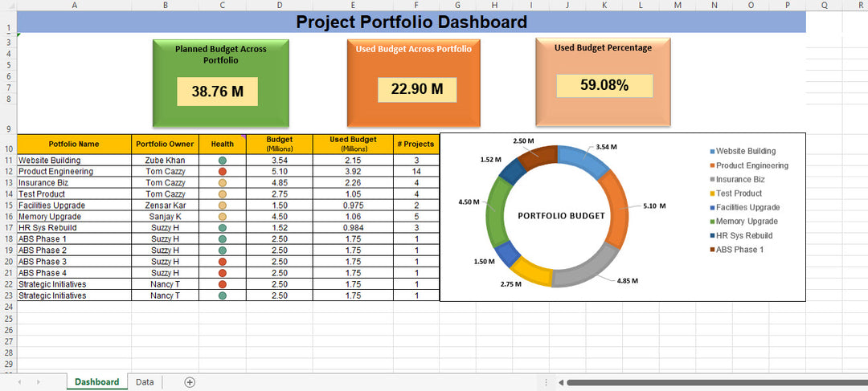Select the Insurance Biz name cell
This screenshot has width=868, height=391.
click(x=74, y=183)
